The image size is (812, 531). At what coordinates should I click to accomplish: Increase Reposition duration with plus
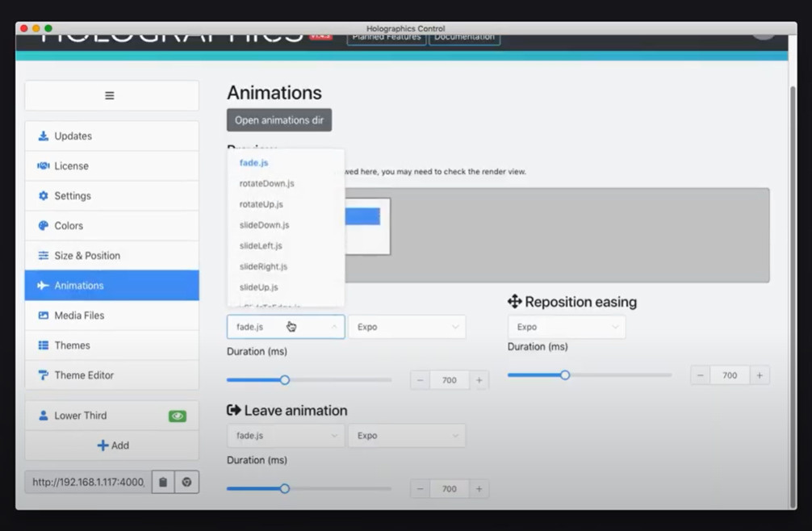click(x=760, y=375)
